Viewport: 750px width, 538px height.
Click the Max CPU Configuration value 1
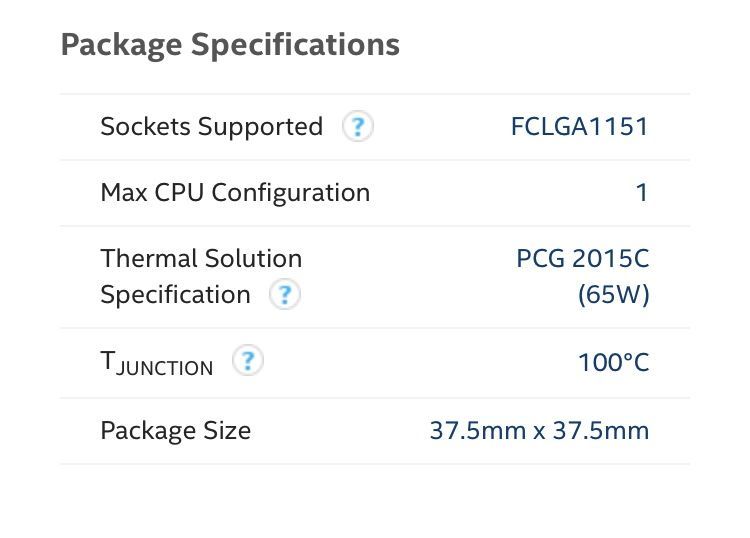point(642,193)
